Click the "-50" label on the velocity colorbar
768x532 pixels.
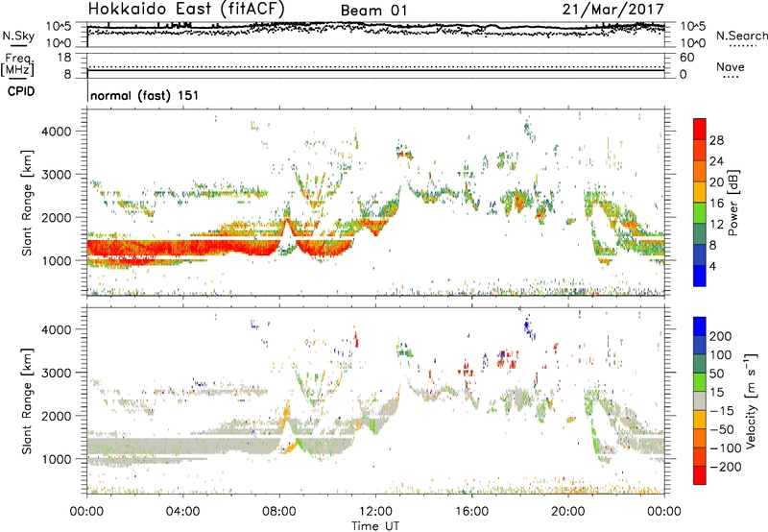click(x=722, y=429)
